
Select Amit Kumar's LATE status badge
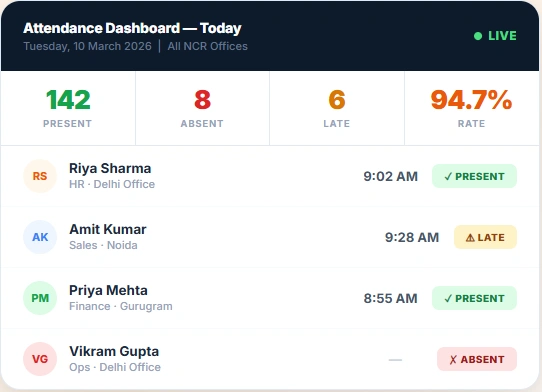[485, 237]
